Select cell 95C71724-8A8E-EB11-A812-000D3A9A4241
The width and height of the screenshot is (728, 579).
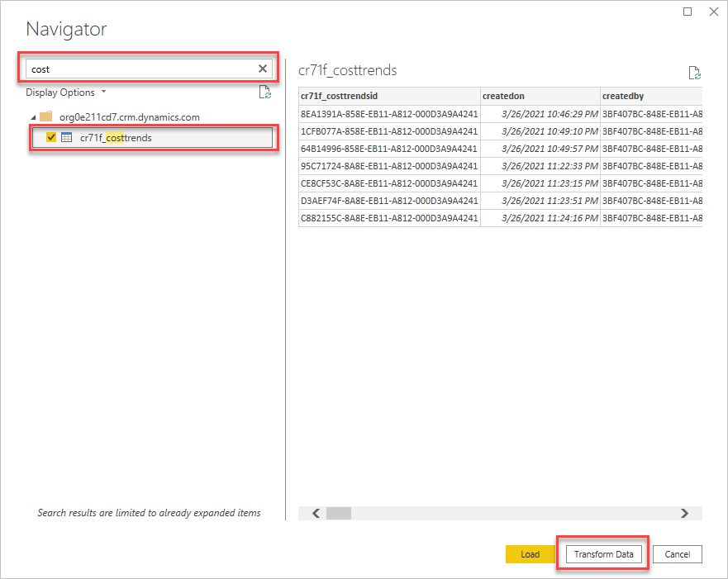click(389, 166)
